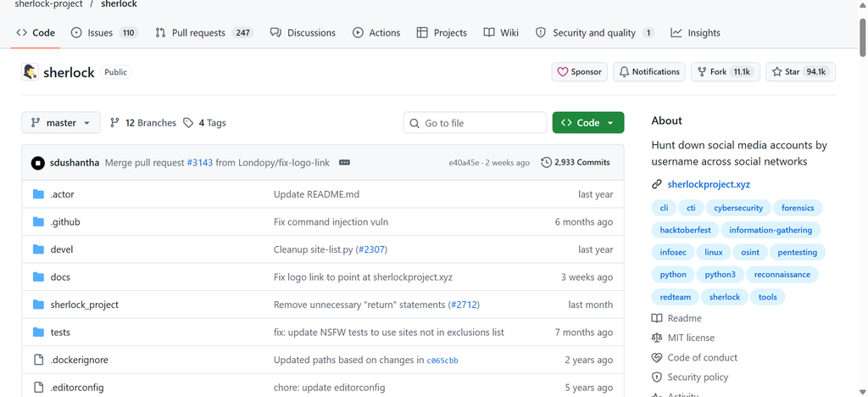868x397 pixels.
Task: Open commit hash e40a45e
Action: (464, 163)
